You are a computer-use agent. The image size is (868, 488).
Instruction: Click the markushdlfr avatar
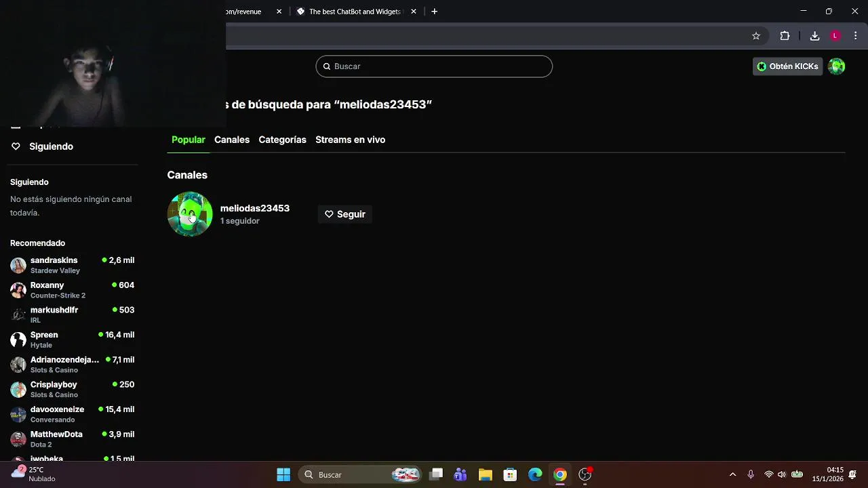[18, 314]
